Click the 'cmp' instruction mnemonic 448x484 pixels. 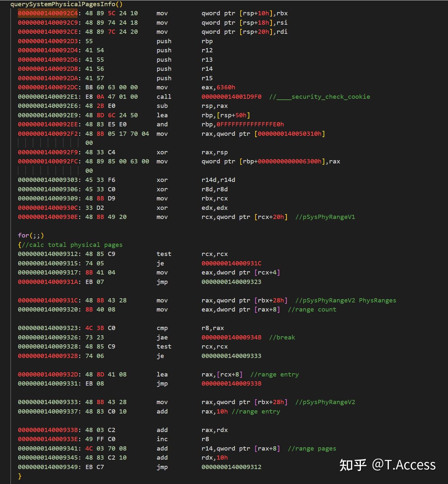click(162, 328)
